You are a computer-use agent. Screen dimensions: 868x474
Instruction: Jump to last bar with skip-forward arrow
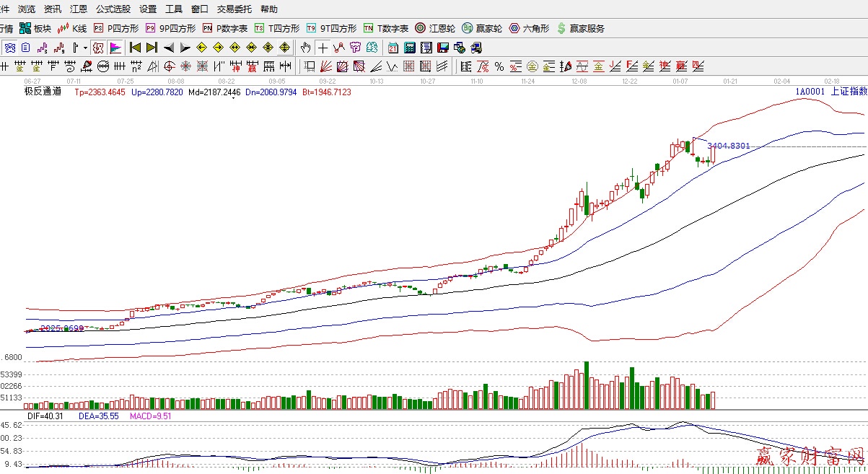point(151,48)
